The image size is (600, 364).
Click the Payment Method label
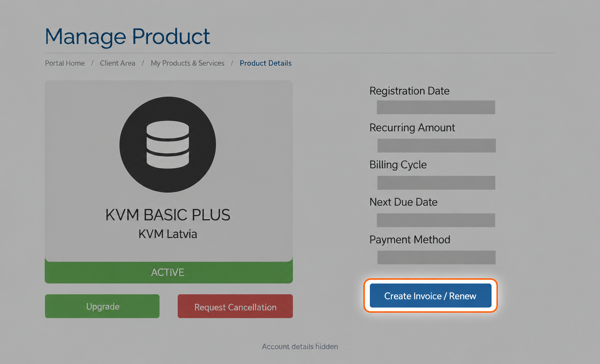(410, 240)
